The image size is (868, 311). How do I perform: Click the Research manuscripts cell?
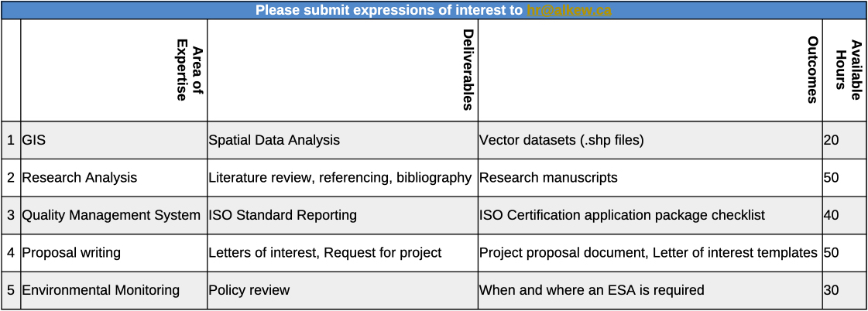650,178
